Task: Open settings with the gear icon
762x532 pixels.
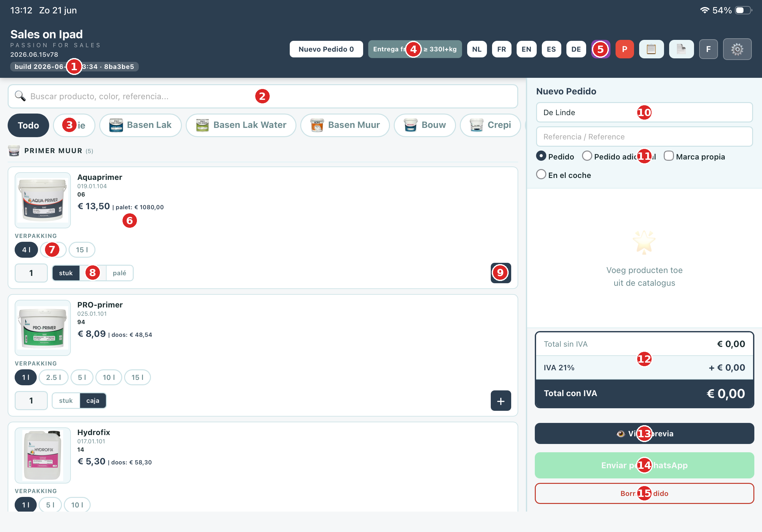Action: (x=737, y=49)
